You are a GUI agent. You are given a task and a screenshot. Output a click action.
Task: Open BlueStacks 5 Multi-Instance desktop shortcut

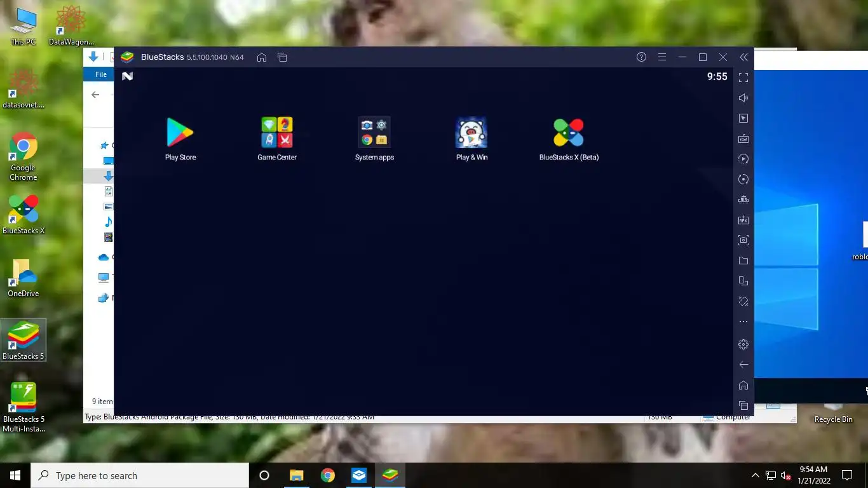tap(24, 407)
